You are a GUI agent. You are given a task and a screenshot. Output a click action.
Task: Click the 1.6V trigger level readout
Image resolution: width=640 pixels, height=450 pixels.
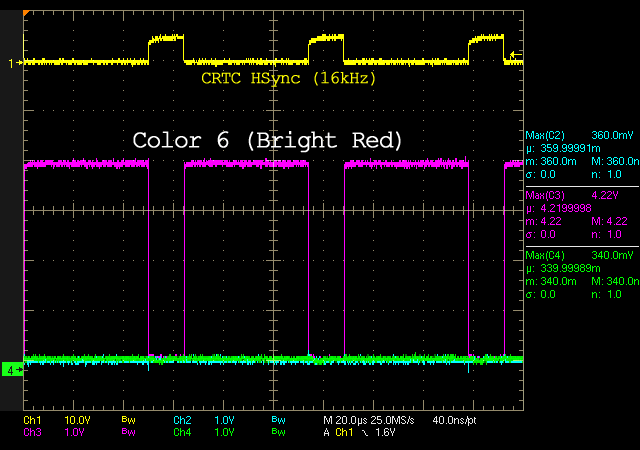coord(386,432)
